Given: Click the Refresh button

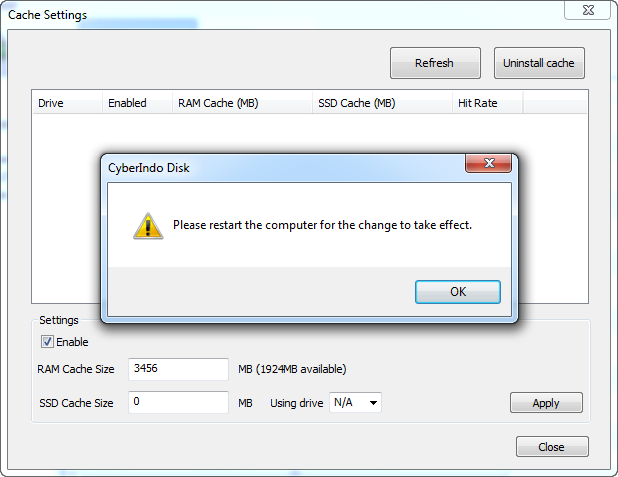Looking at the screenshot, I should tap(435, 63).
